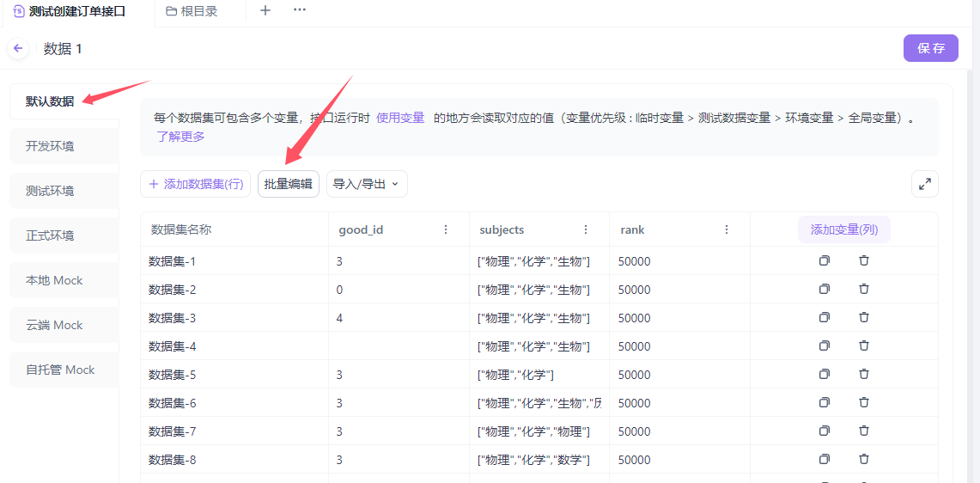Click the 批量编辑 button
The image size is (980, 483).
[289, 184]
